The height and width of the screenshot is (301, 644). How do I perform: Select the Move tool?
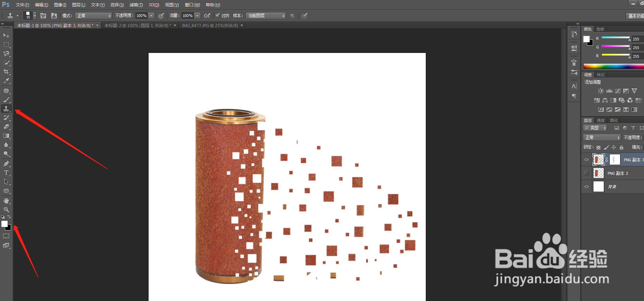[6, 36]
